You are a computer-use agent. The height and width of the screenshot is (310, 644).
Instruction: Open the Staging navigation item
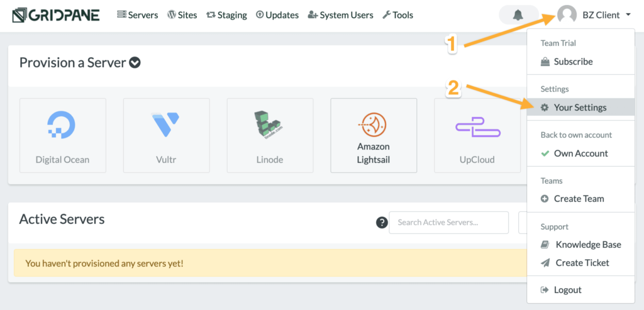coord(226,14)
